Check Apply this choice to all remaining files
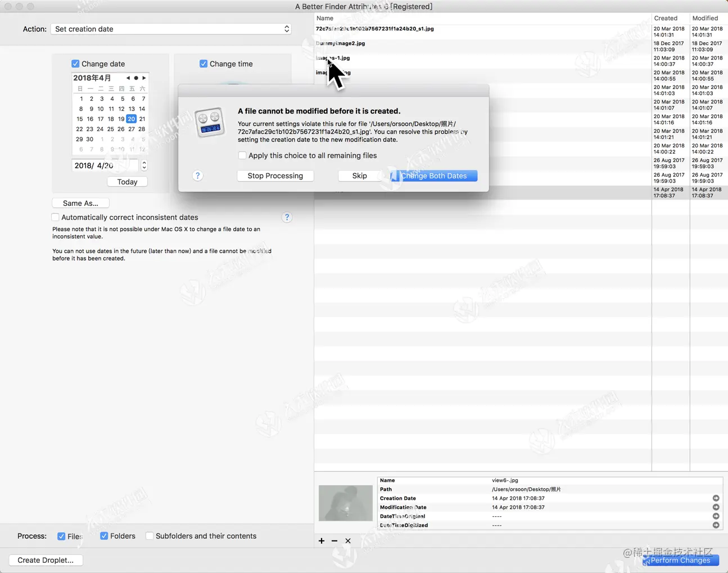728x573 pixels. (242, 155)
